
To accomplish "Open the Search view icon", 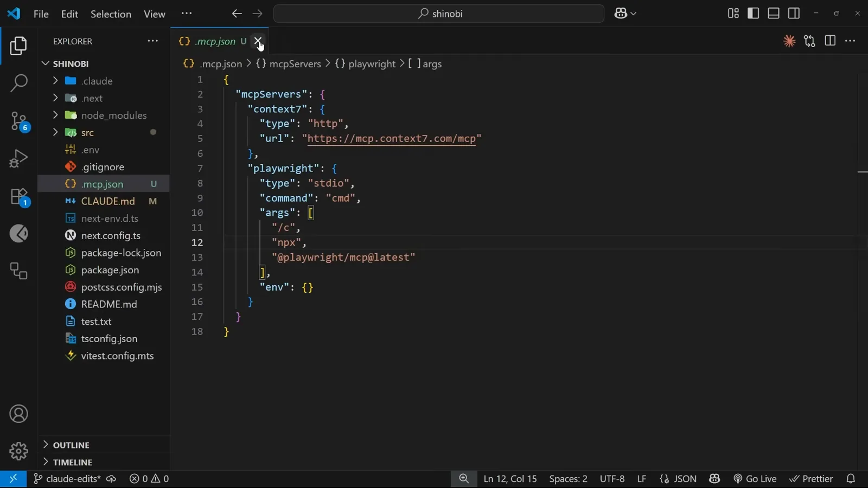I will [x=18, y=83].
